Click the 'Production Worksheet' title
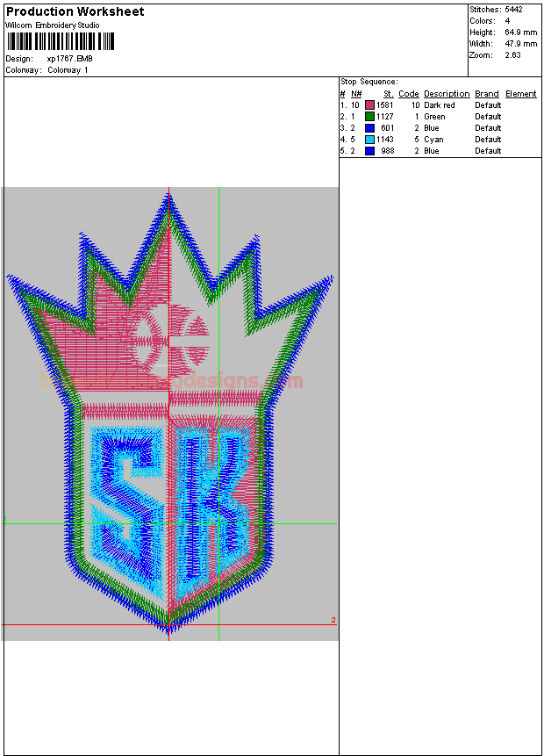This screenshot has width=544, height=756. 75,11
